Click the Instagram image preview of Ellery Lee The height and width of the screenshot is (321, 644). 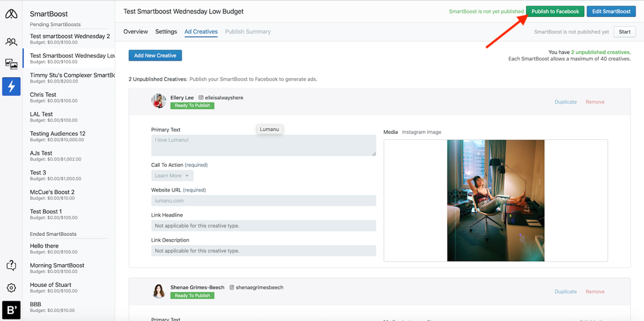(496, 200)
